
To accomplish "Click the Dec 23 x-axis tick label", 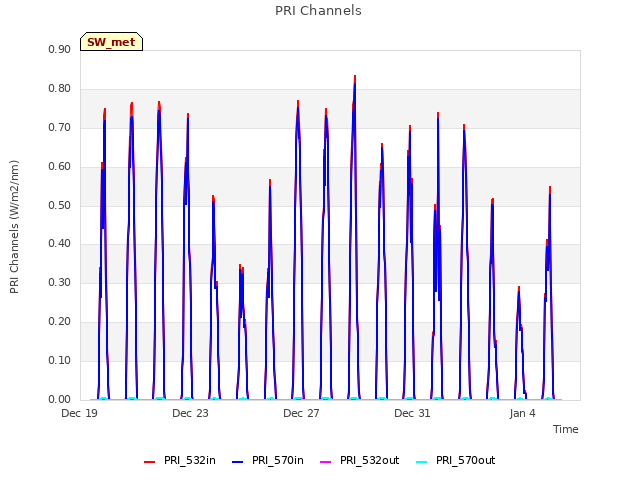I will pyautogui.click(x=190, y=413).
